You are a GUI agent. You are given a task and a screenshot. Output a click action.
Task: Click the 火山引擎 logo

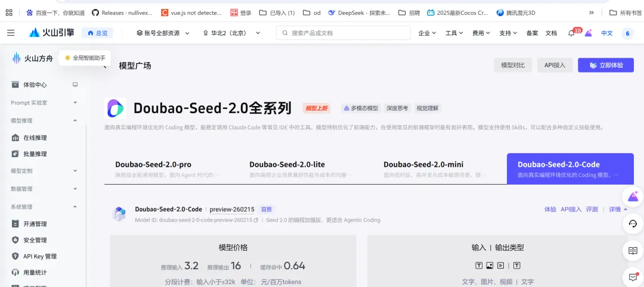point(52,33)
